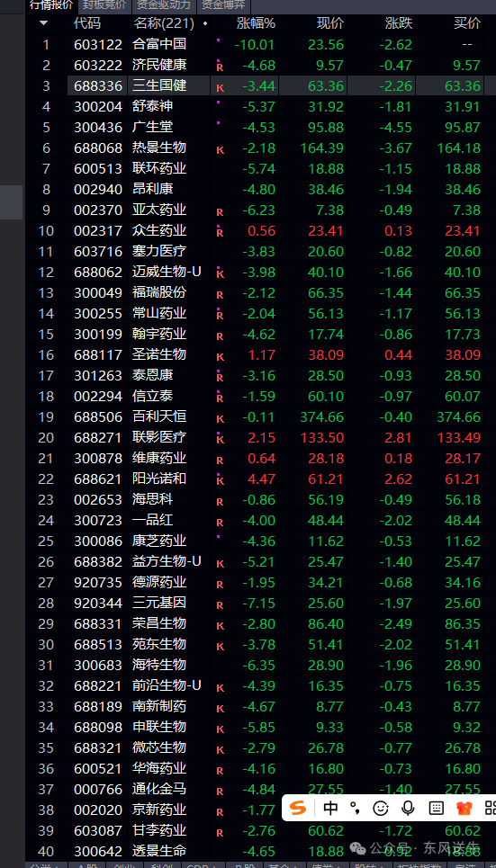Image resolution: width=496 pixels, height=868 pixels.
Task: Open the IME skin shirt icon
Action: (x=464, y=809)
